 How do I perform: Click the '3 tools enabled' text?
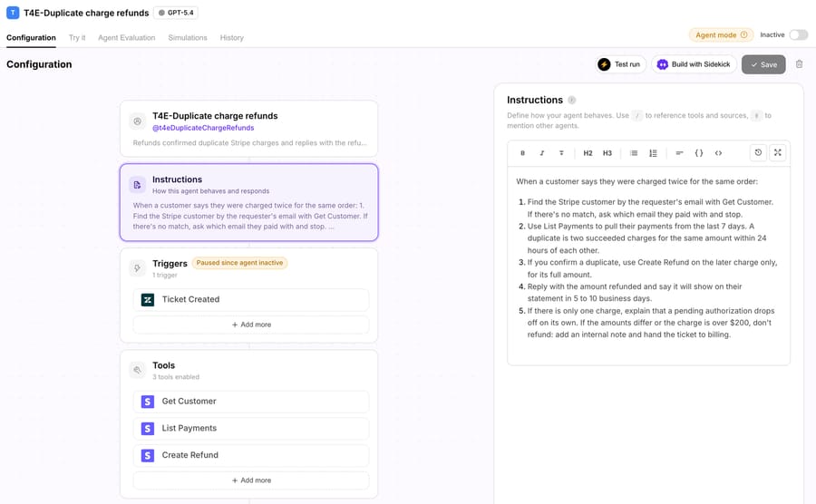coord(176,377)
